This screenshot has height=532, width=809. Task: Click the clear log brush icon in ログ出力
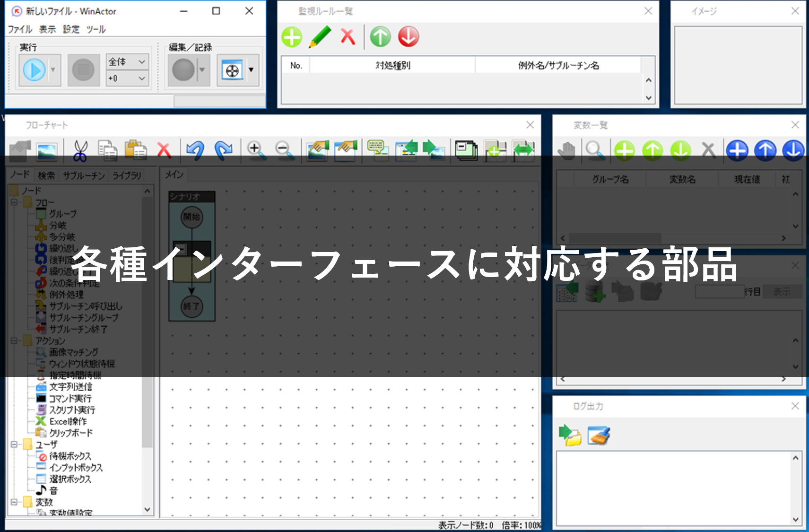599,435
